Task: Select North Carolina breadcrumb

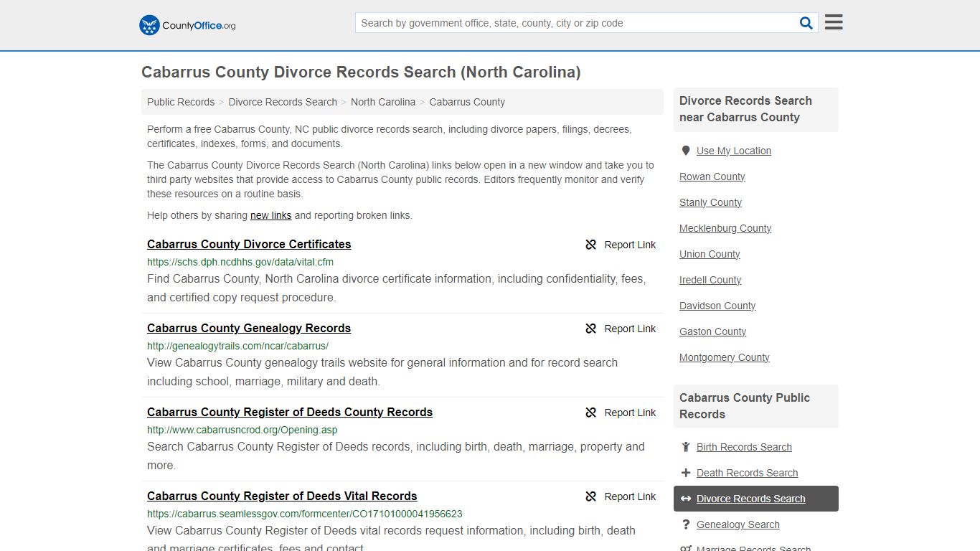Action: [x=383, y=102]
